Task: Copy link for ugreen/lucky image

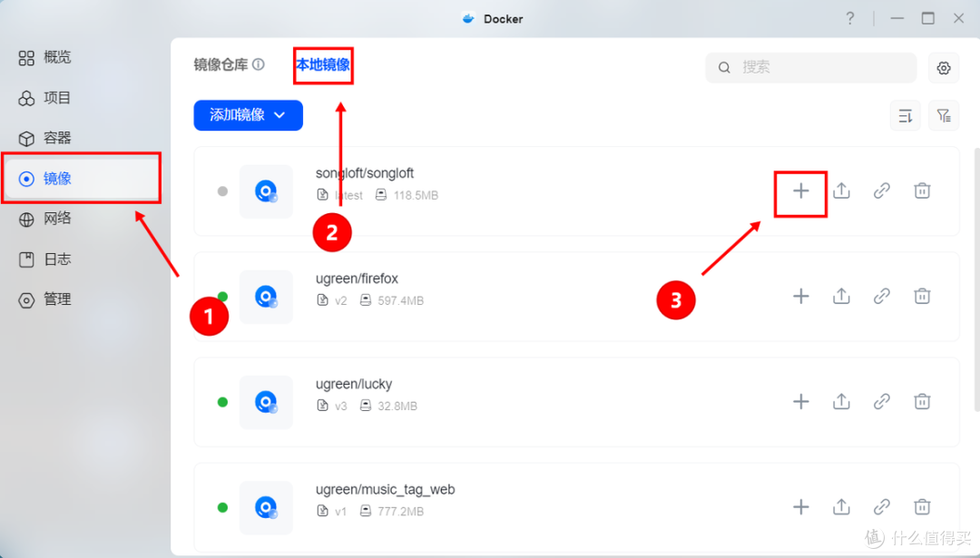Action: point(881,401)
